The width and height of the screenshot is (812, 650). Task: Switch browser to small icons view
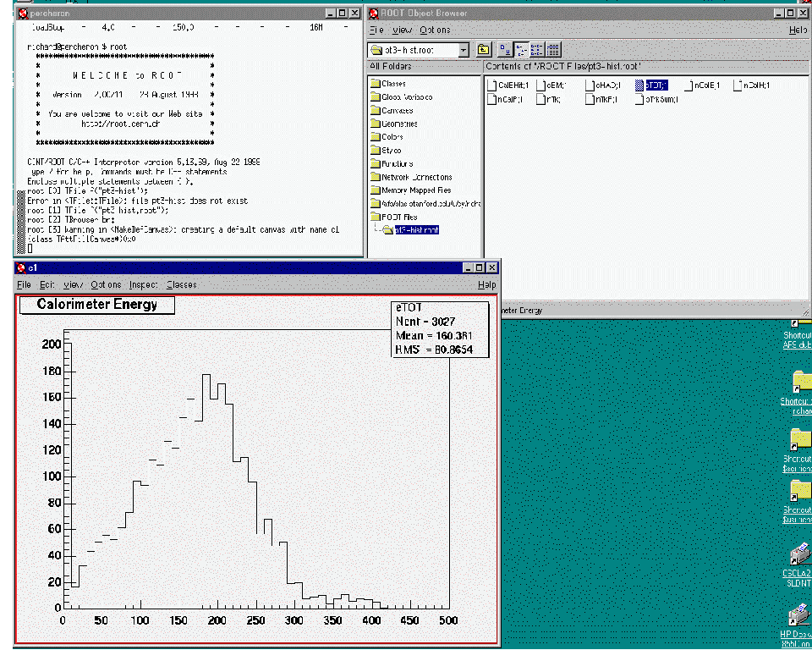tap(521, 50)
